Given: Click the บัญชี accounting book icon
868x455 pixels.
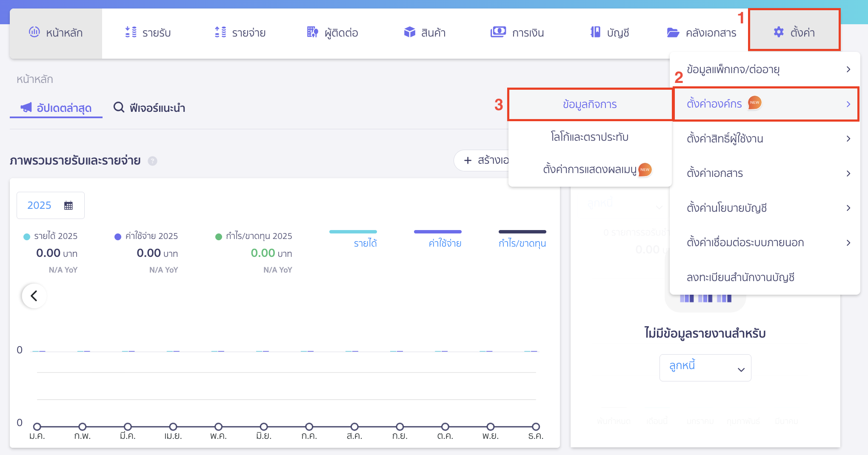Looking at the screenshot, I should tap(595, 32).
